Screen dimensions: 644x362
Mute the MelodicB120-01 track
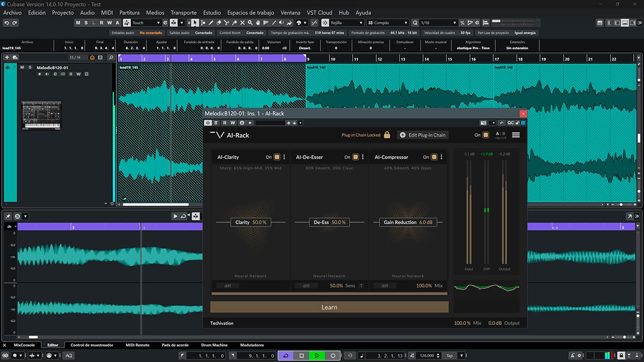click(x=22, y=68)
